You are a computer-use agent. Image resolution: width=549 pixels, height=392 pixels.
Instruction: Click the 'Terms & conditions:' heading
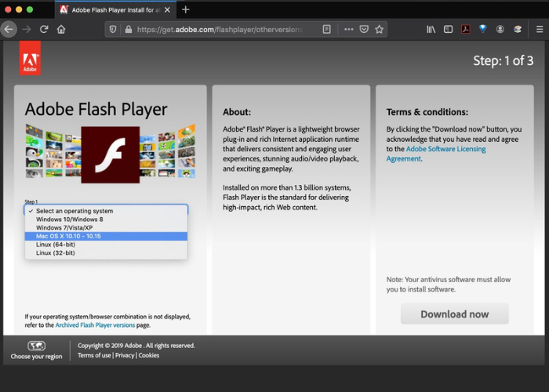point(427,112)
